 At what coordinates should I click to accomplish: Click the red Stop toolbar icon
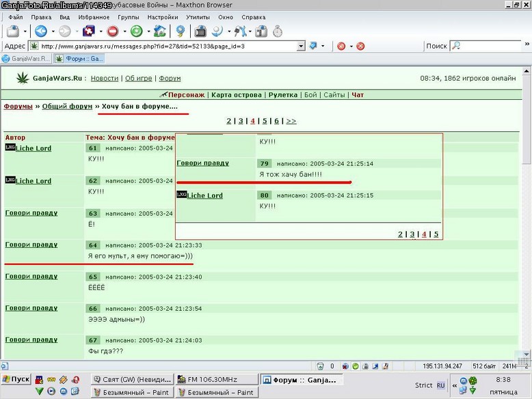(113, 31)
